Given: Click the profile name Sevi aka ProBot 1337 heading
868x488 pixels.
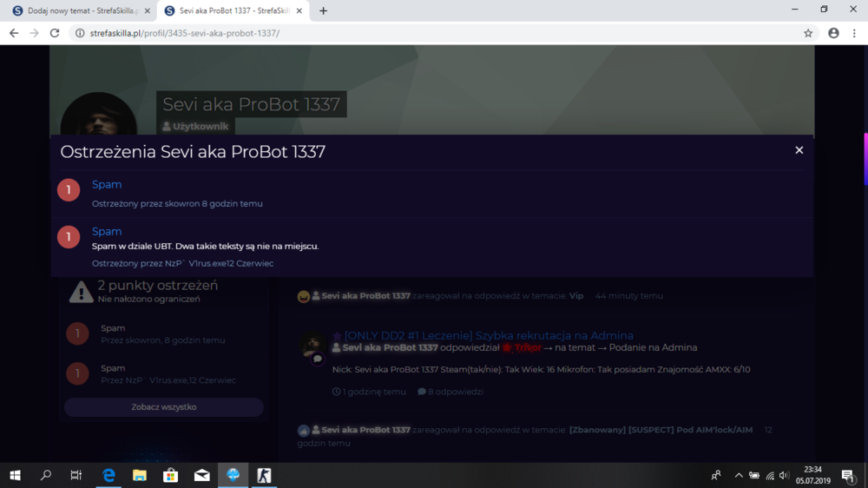Looking at the screenshot, I should [252, 104].
